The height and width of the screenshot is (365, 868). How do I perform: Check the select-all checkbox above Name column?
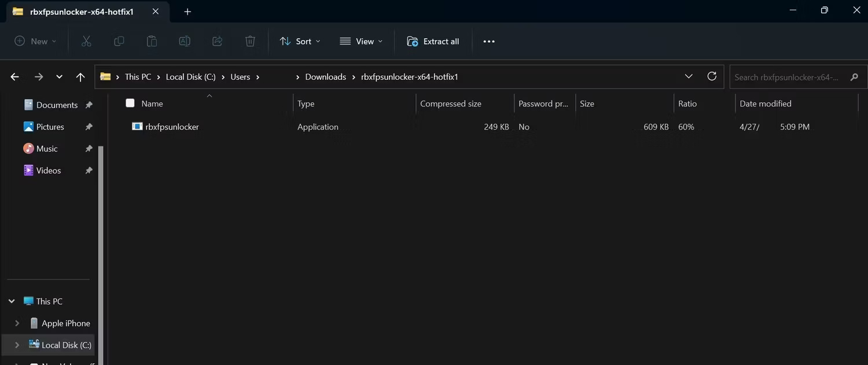[x=130, y=102]
